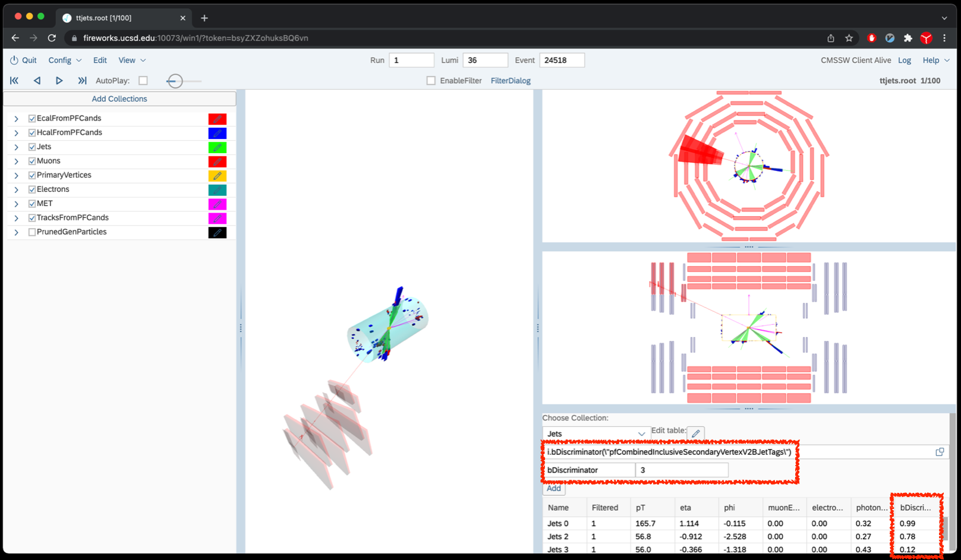This screenshot has width=961, height=560.
Task: Open Chrome three-dot menu
Action: click(944, 38)
